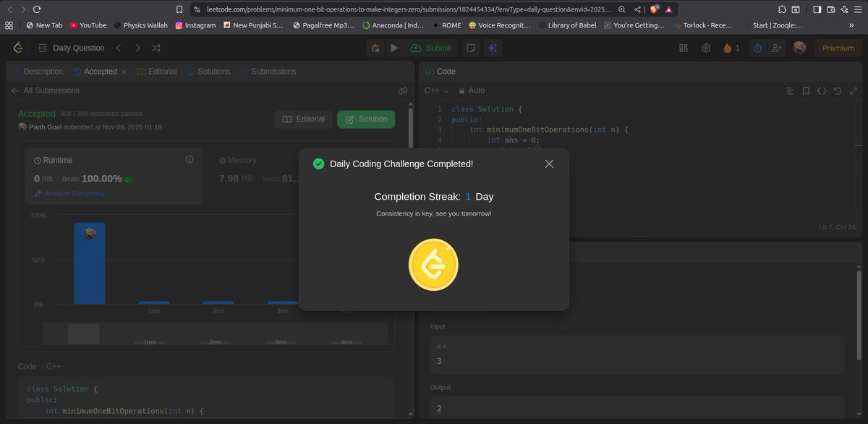Open the Daily Question problem list
The width and height of the screenshot is (868, 424).
pyautogui.click(x=71, y=48)
